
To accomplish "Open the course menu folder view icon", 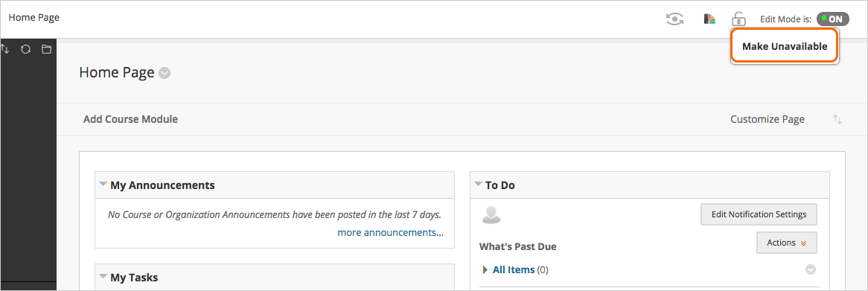I will [46, 49].
